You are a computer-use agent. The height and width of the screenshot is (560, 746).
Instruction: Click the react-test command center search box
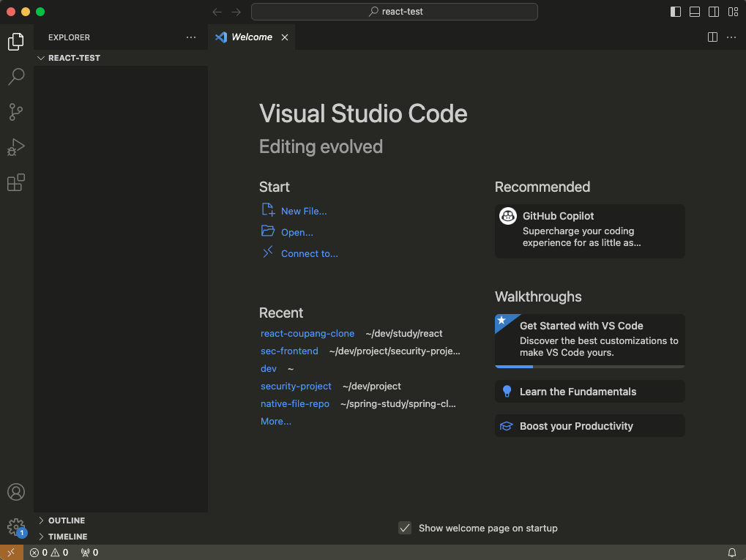(x=395, y=12)
